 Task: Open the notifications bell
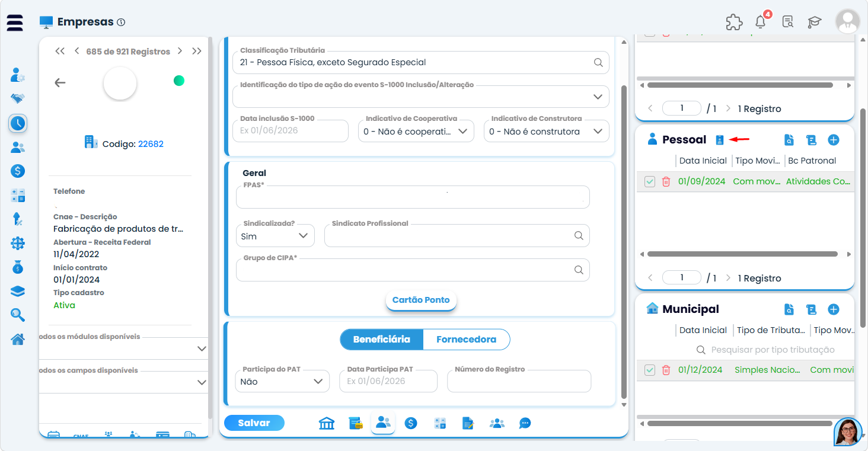pos(761,22)
